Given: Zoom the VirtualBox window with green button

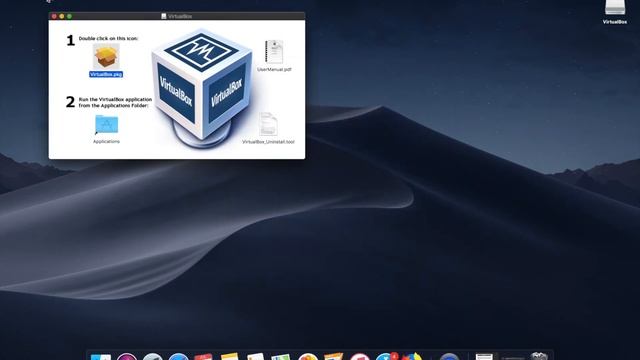Looking at the screenshot, I should coord(69,16).
